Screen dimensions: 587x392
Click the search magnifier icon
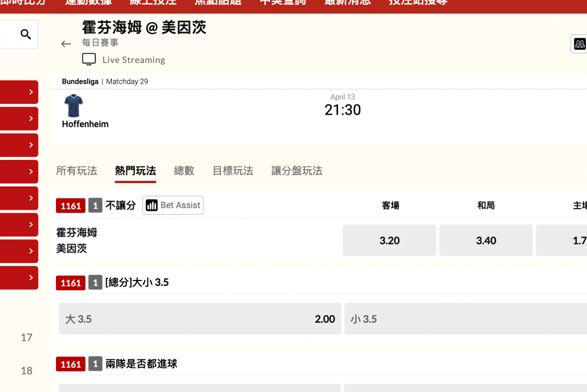26,34
